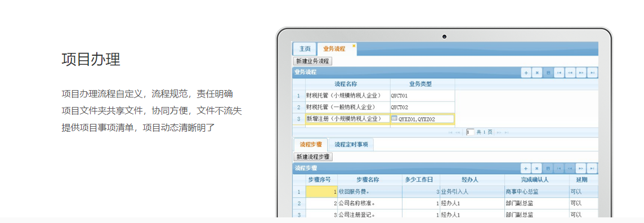Click 经办人1 in the 公司名称核准 row
The image size is (644, 223).
click(x=472, y=203)
